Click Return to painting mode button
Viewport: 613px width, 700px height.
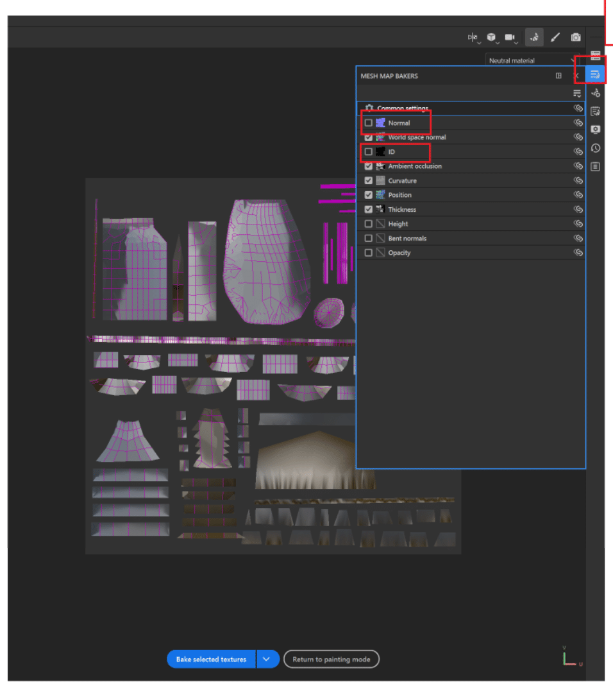(332, 660)
